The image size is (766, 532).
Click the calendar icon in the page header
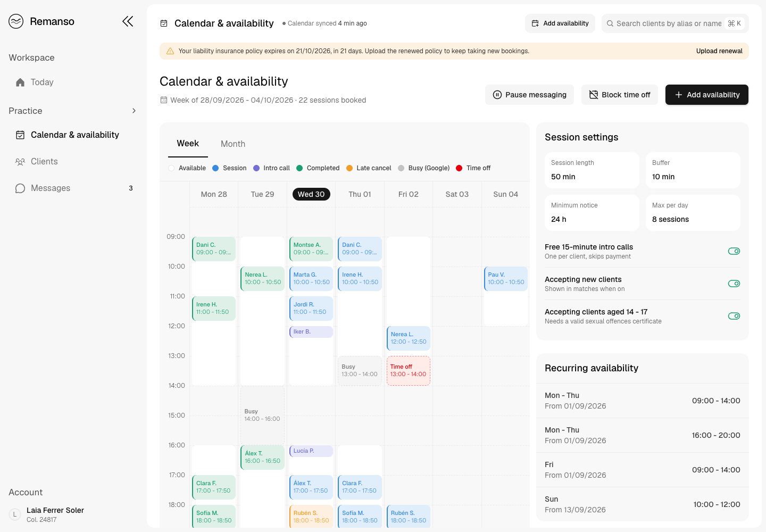164,23
